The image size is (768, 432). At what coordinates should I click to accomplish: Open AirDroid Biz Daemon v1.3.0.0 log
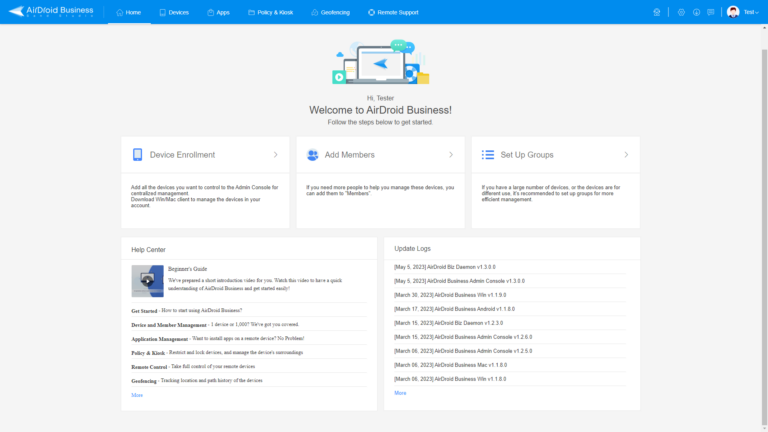[445, 267]
